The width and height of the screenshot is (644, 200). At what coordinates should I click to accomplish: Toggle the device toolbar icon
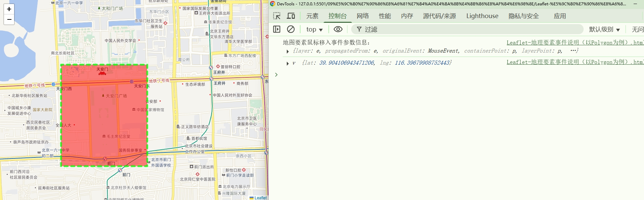(x=291, y=16)
